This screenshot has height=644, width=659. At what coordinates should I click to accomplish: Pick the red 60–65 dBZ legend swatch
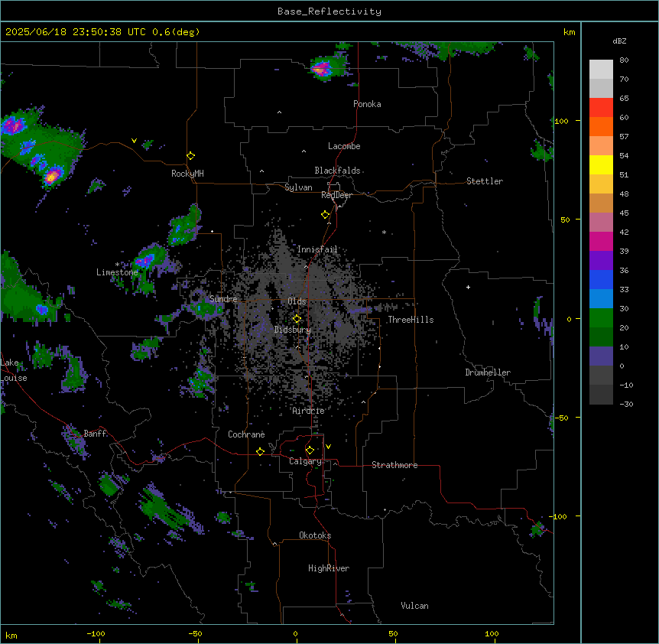pos(601,108)
